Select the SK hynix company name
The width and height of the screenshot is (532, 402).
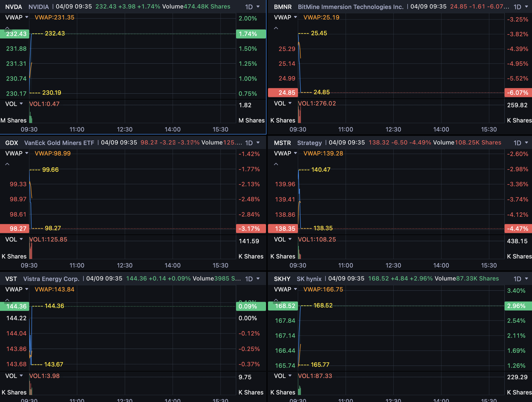309,279
